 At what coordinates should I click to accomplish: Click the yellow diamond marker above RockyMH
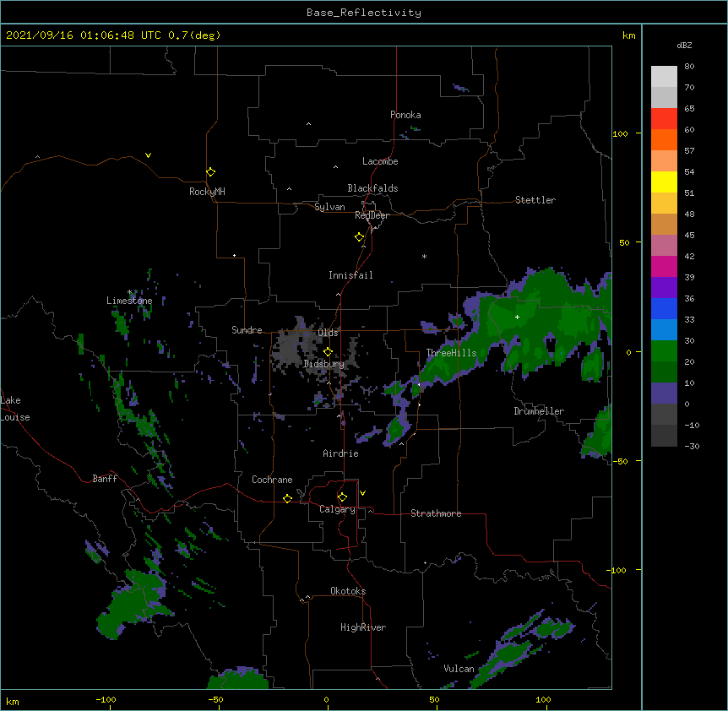click(x=210, y=171)
